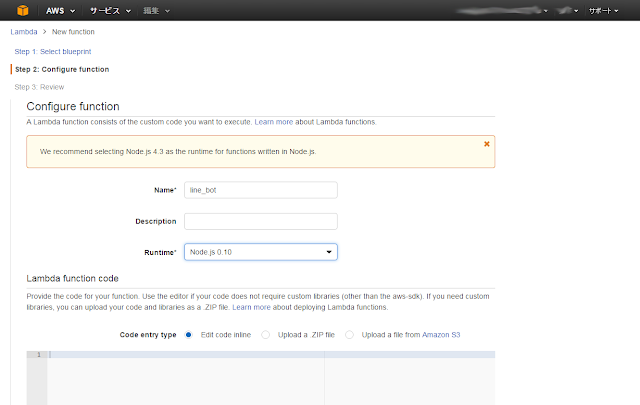
Task: Return to Step 1: Select blueprint
Action: [53, 51]
